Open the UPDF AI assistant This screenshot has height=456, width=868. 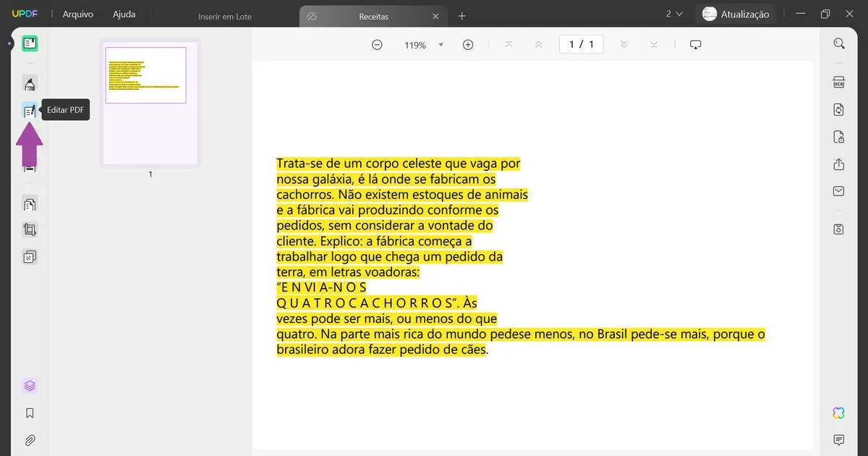click(x=838, y=413)
